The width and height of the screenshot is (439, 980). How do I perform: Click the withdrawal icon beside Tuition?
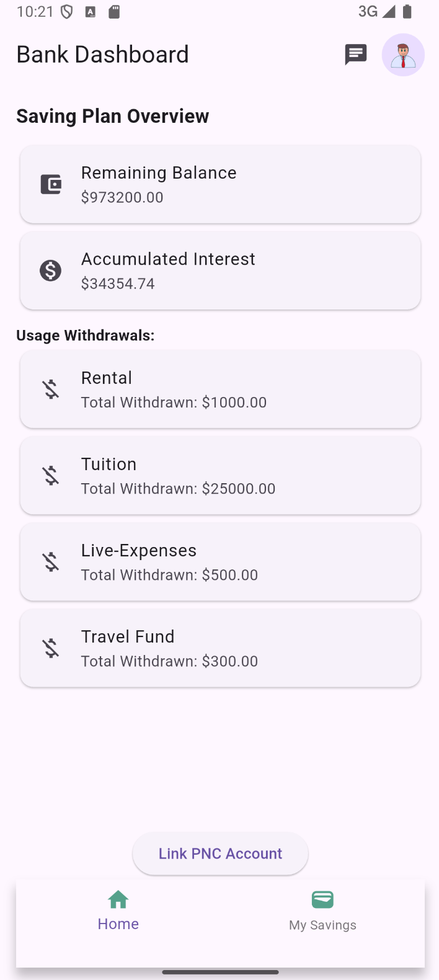pyautogui.click(x=50, y=475)
